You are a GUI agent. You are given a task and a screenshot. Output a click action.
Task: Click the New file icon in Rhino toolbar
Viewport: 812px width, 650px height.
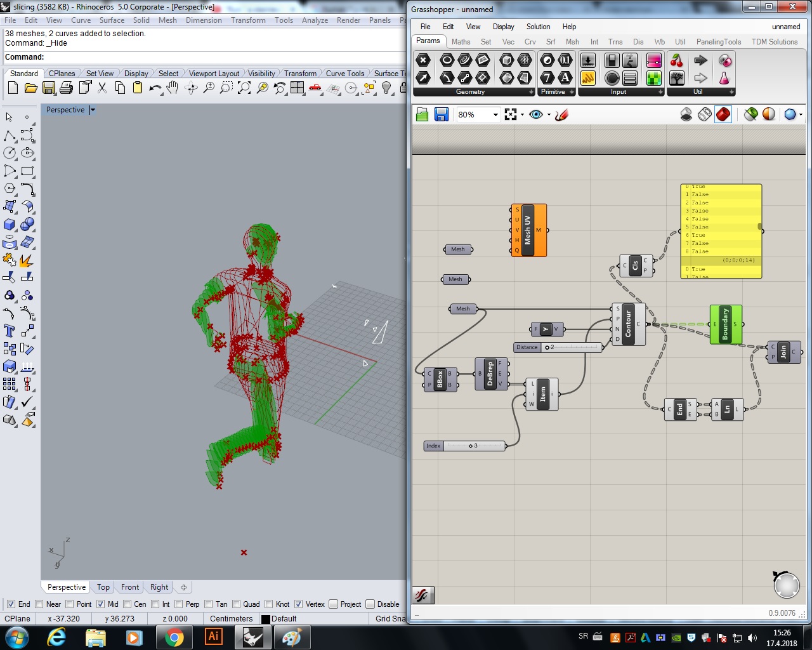(x=13, y=88)
